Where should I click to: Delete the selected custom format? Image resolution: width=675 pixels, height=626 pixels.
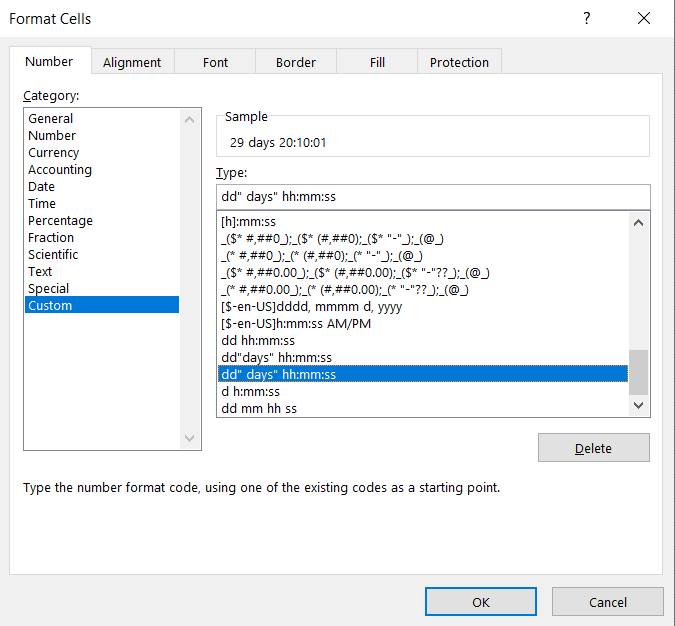point(593,448)
